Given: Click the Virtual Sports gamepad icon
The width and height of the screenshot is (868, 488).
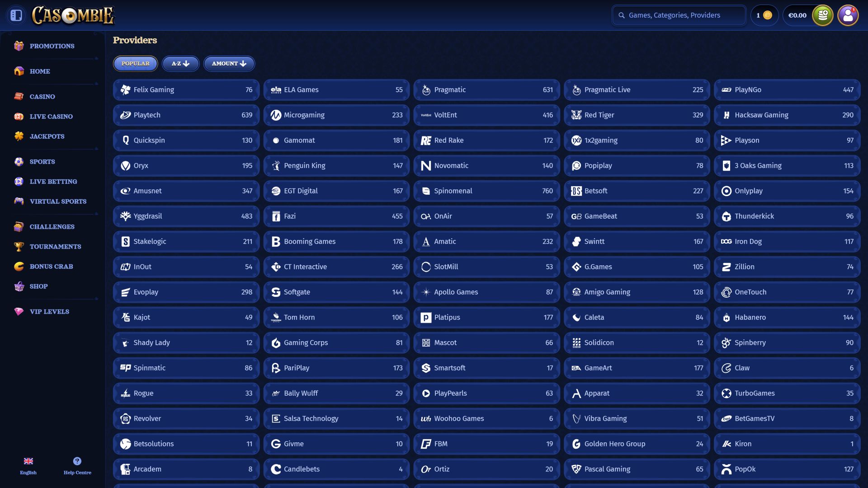Looking at the screenshot, I should (x=19, y=202).
